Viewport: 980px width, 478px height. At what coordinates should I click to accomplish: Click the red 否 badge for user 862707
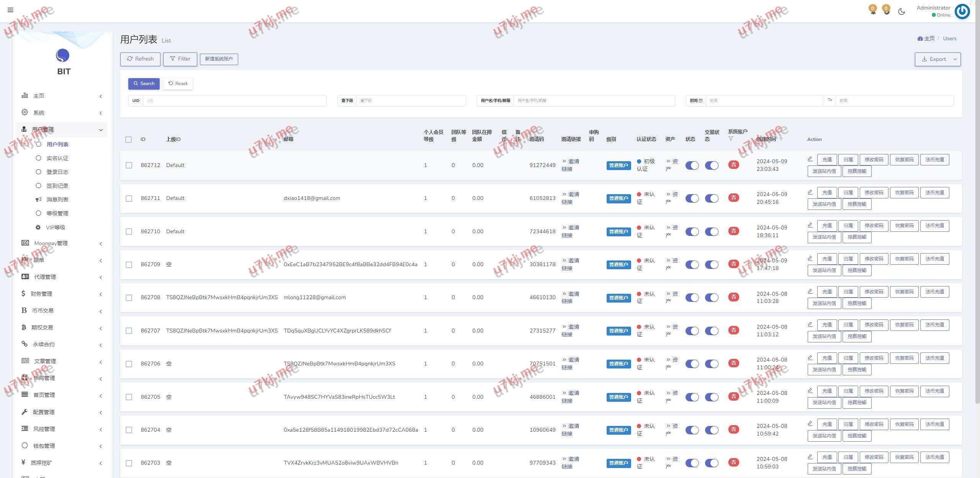coord(733,330)
